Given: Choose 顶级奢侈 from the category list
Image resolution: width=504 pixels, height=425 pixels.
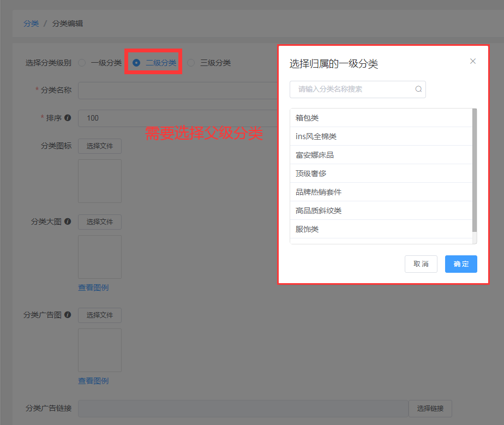Looking at the screenshot, I should point(381,173).
